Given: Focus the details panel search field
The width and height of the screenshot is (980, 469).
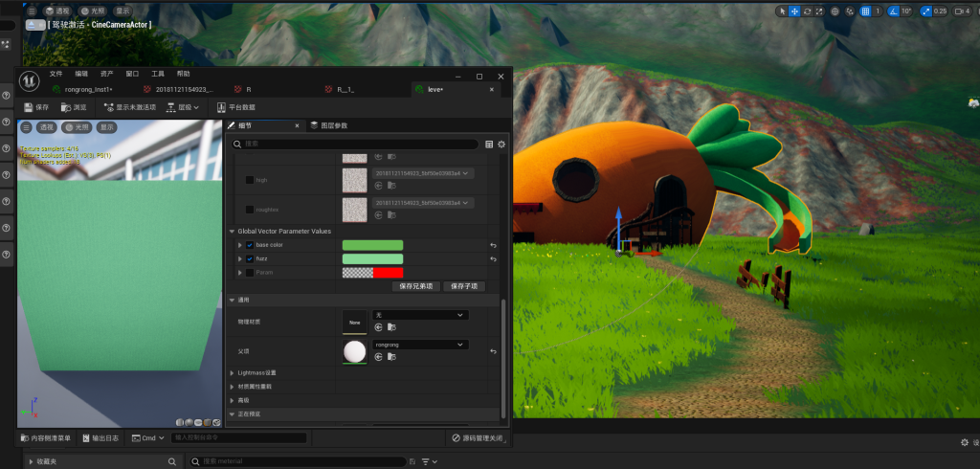Looking at the screenshot, I should [355, 144].
